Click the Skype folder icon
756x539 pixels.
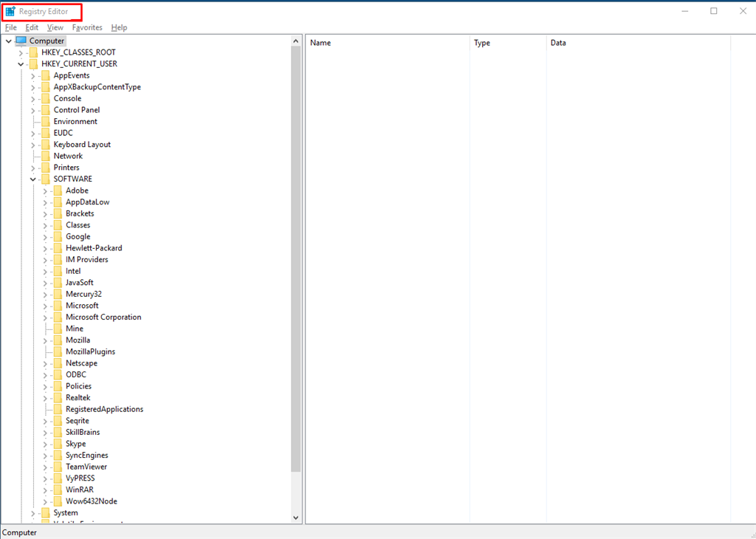point(58,444)
